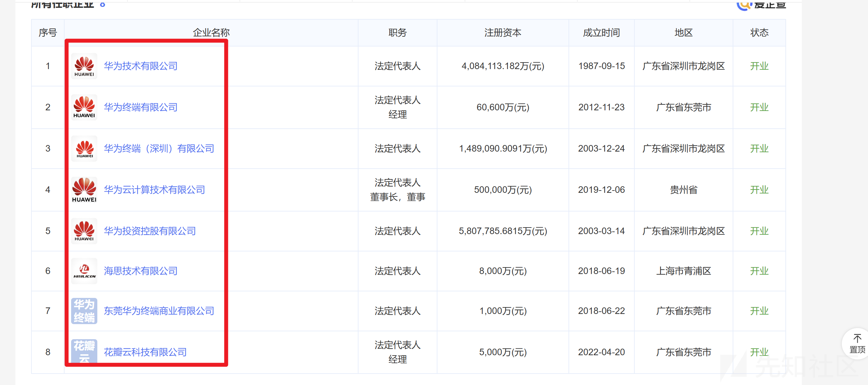Screen dimensions: 868x385
Task: Click Huawei logo beside 华为技术有限公司
Action: tap(84, 66)
